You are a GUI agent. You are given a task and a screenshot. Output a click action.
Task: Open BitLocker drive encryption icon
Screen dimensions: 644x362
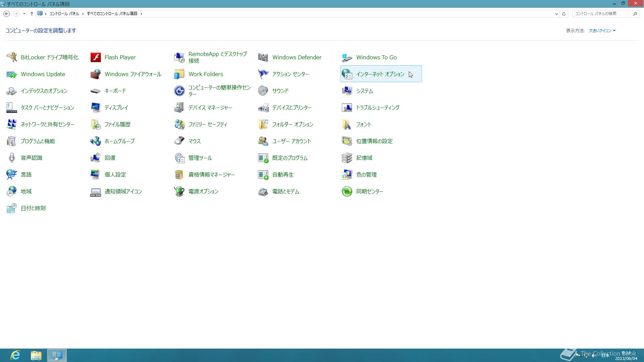12,57
